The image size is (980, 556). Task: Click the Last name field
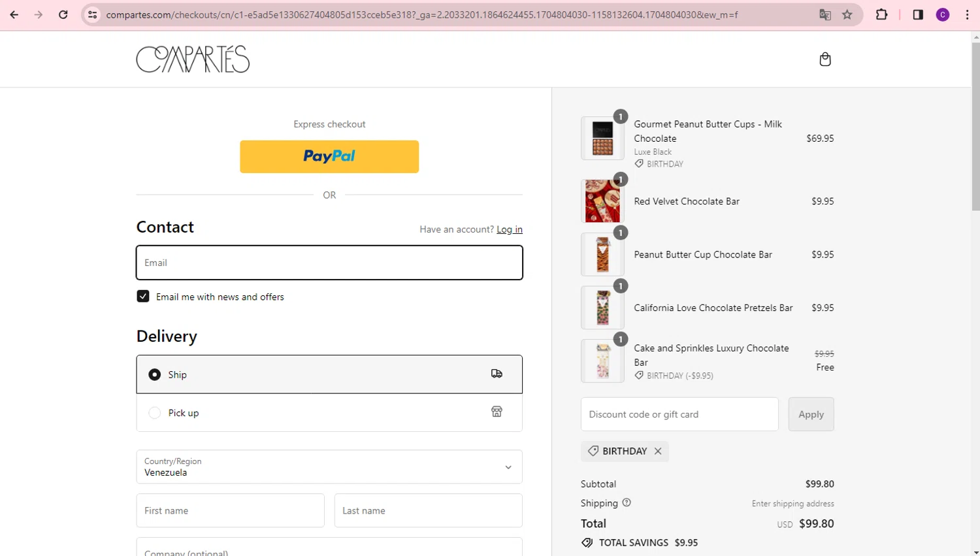pos(429,510)
